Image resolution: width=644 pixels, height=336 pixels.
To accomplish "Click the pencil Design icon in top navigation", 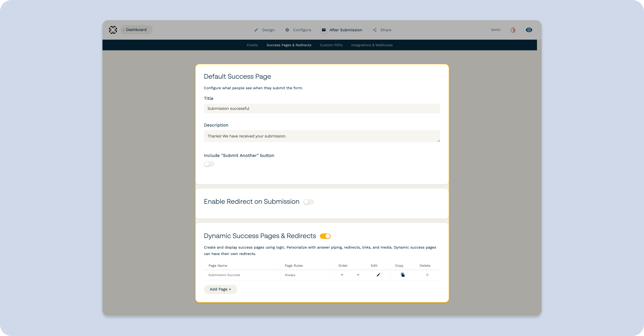I will [256, 30].
